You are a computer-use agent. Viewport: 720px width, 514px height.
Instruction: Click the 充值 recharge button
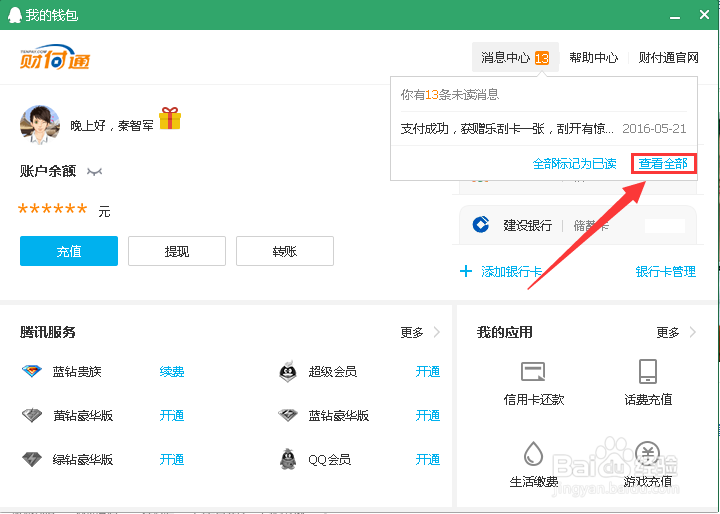[69, 251]
